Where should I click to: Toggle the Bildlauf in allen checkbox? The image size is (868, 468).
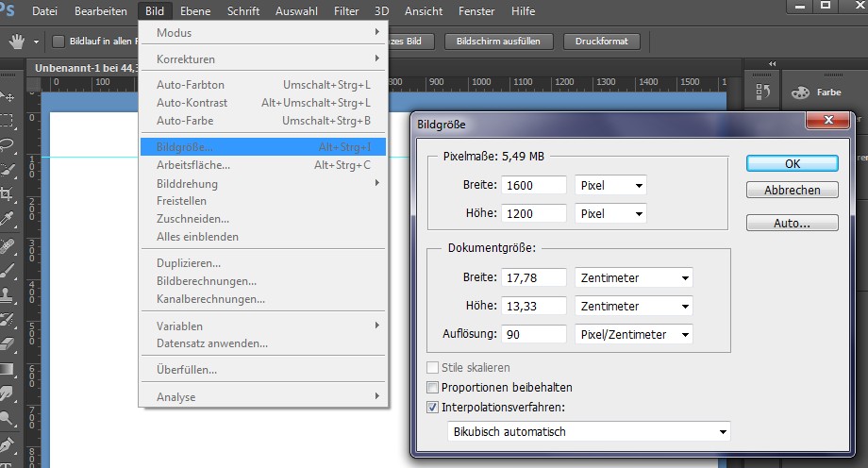pyautogui.click(x=58, y=41)
